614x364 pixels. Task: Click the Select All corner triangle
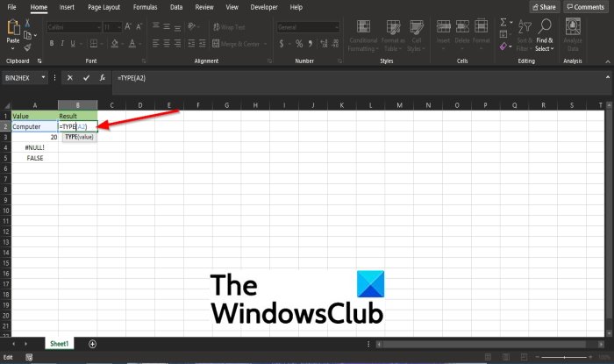point(6,105)
